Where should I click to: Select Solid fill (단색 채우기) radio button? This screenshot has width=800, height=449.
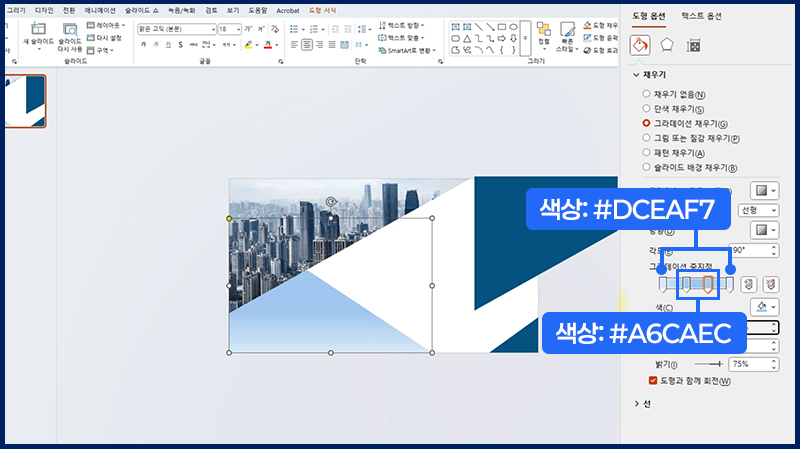click(x=646, y=109)
